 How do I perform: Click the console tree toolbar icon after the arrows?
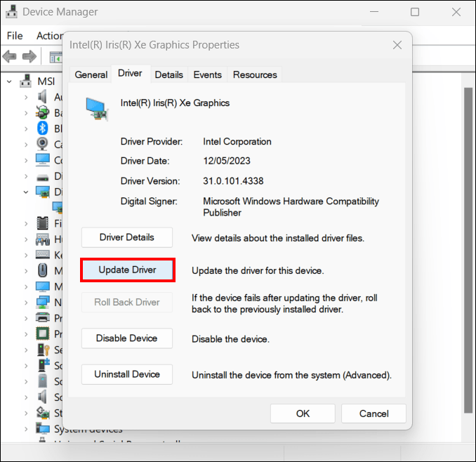[x=56, y=57]
